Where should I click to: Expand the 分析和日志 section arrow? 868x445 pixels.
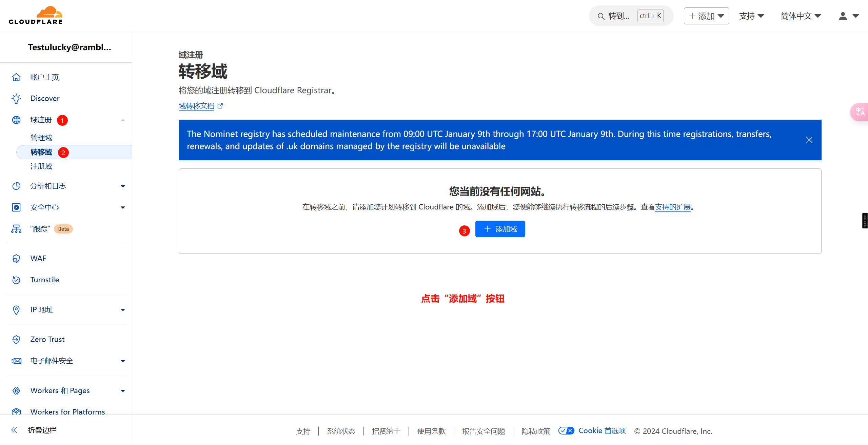(x=123, y=186)
